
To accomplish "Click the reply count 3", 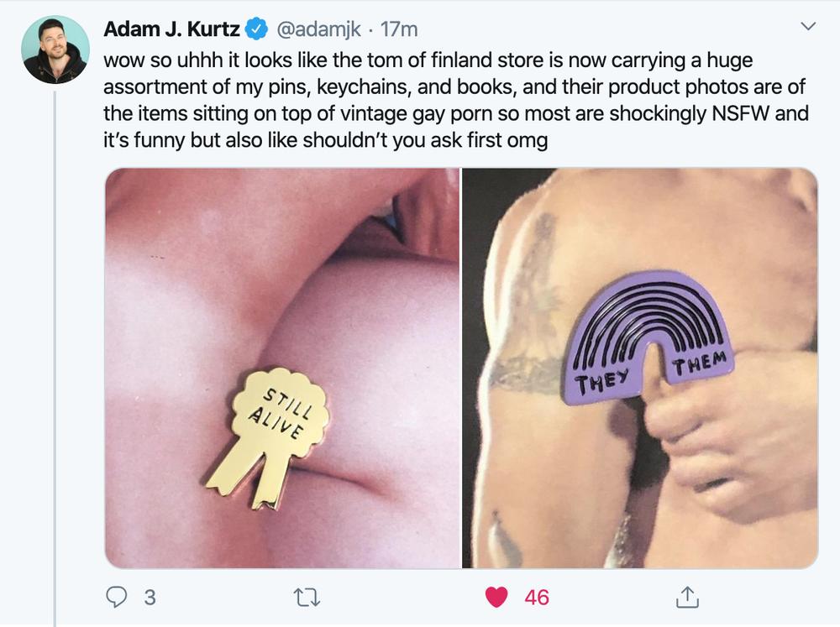I will click(150, 598).
